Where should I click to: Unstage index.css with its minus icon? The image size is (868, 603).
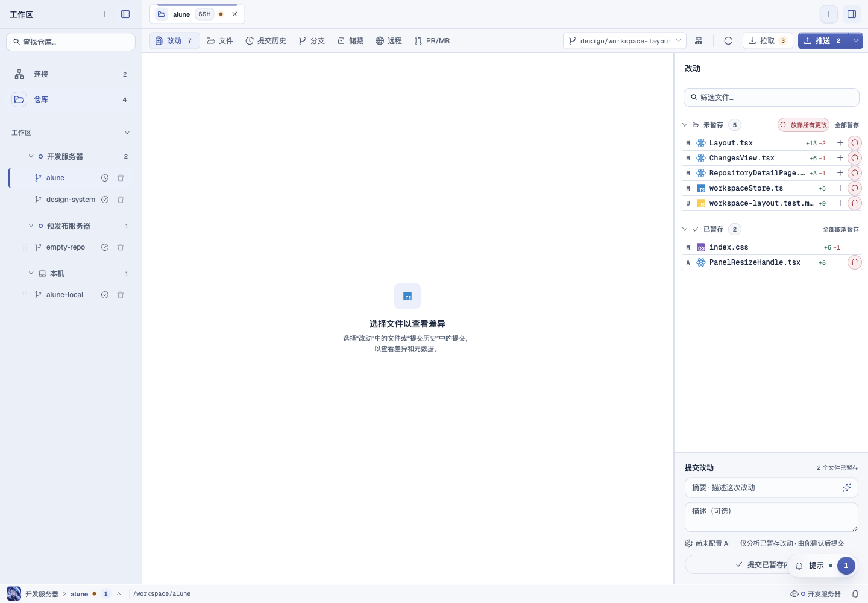[x=855, y=247]
